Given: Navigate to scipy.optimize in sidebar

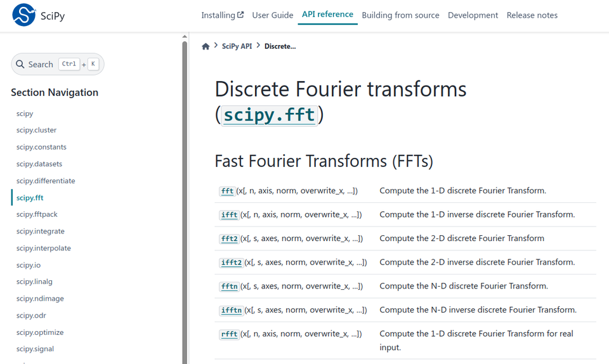Looking at the screenshot, I should (x=40, y=332).
